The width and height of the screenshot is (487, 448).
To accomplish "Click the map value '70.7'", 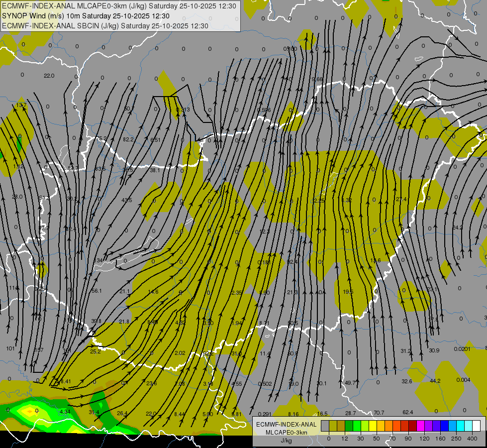I will [x=379, y=413].
